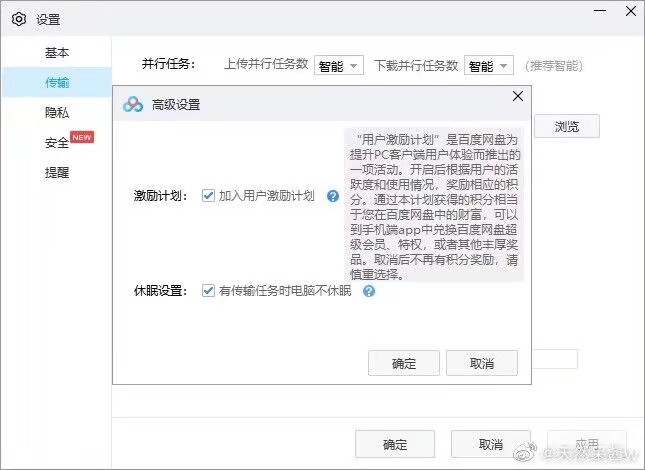Click the 用户激励计划 tooltip description
The image size is (645, 470).
point(434,205)
